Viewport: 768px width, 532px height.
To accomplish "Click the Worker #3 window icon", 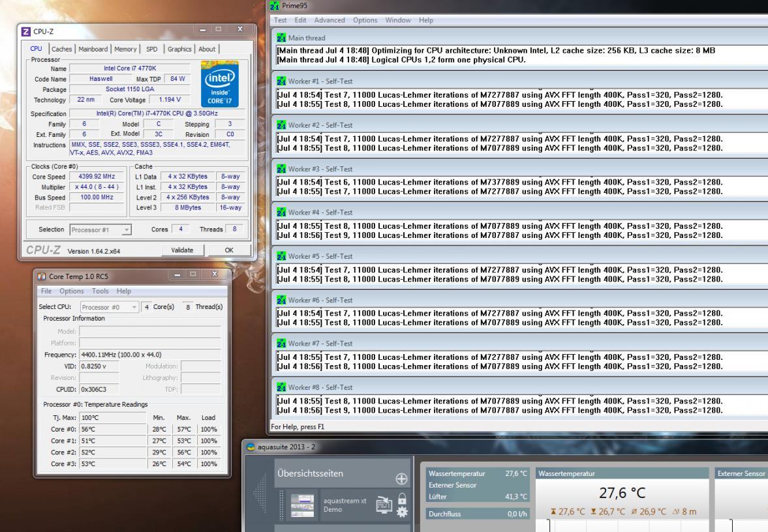I will 281,169.
